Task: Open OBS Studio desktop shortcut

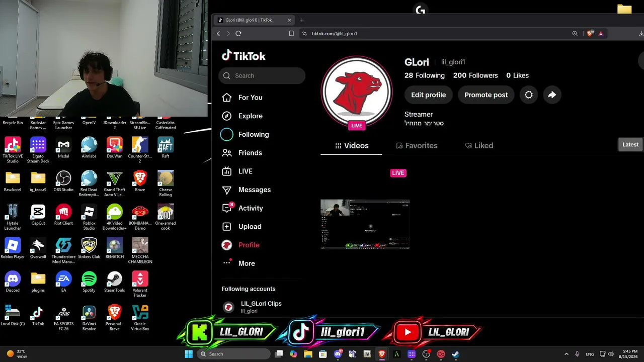Action: point(63,182)
